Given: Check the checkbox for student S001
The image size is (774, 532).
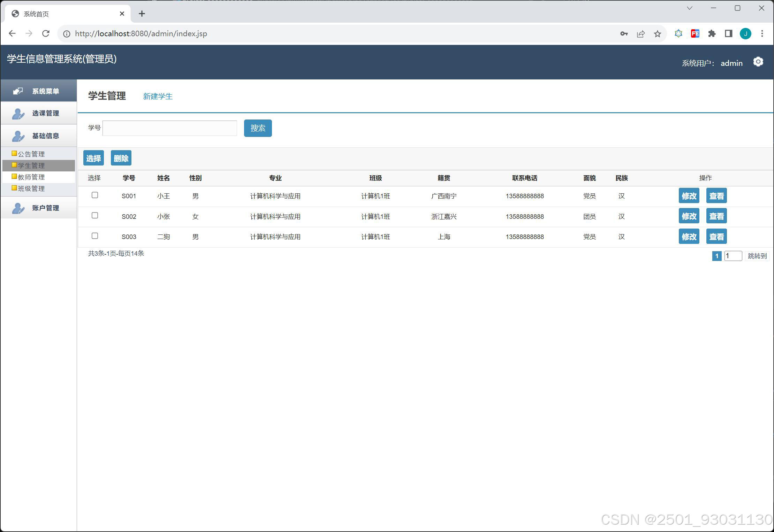Looking at the screenshot, I should click(x=94, y=195).
